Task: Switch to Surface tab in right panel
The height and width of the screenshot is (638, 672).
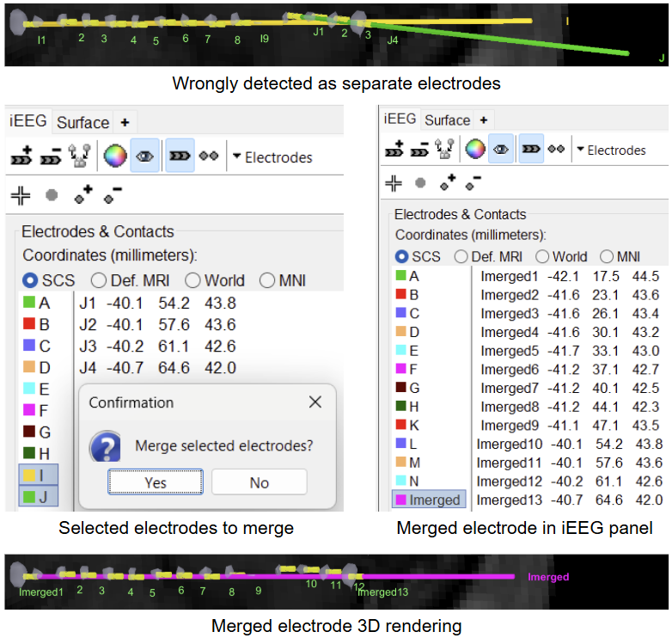Action: click(447, 120)
